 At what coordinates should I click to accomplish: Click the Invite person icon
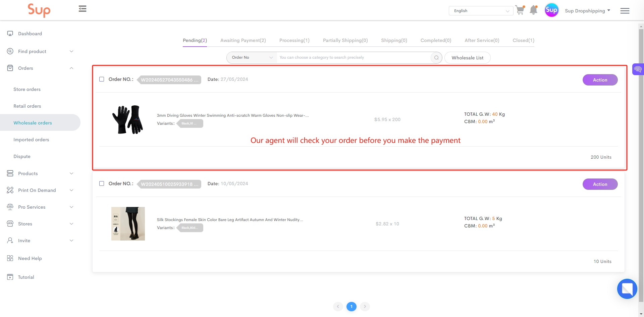(x=10, y=241)
